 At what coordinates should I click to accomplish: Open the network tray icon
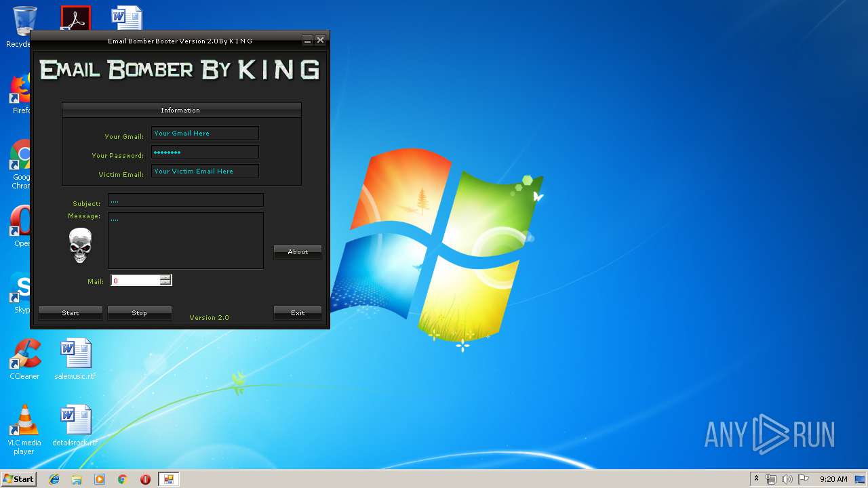point(771,479)
